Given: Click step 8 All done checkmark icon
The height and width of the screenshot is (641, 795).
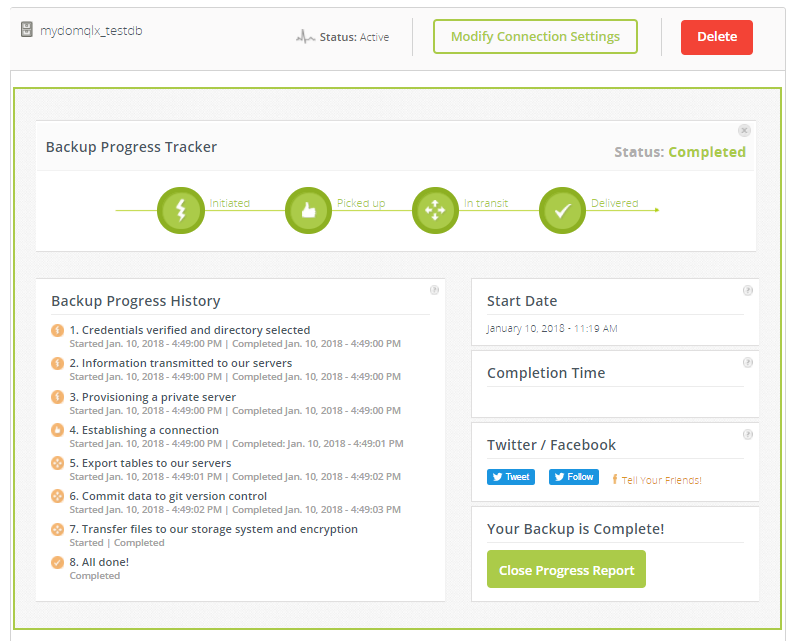Looking at the screenshot, I should (58, 562).
